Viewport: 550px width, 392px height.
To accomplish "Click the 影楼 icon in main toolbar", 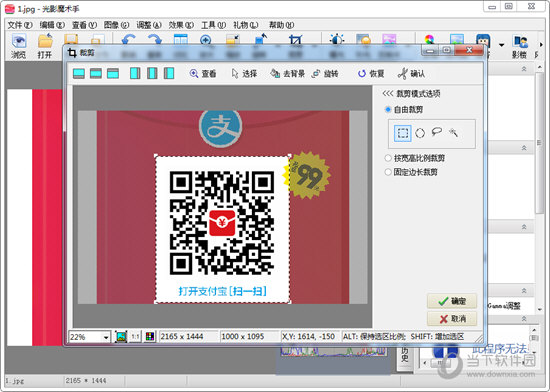I will tap(520, 46).
